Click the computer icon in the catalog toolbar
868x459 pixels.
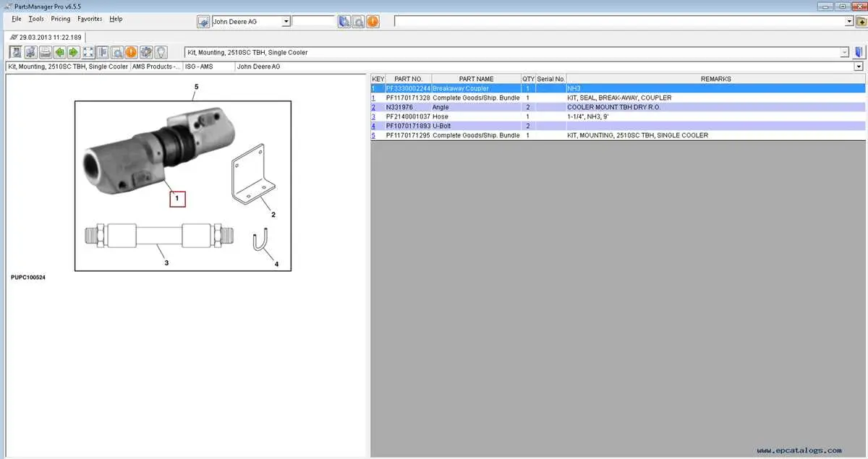(x=30, y=52)
